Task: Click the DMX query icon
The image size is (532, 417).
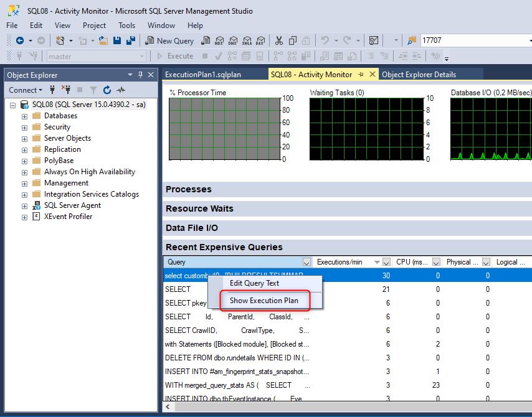Action: [x=233, y=40]
